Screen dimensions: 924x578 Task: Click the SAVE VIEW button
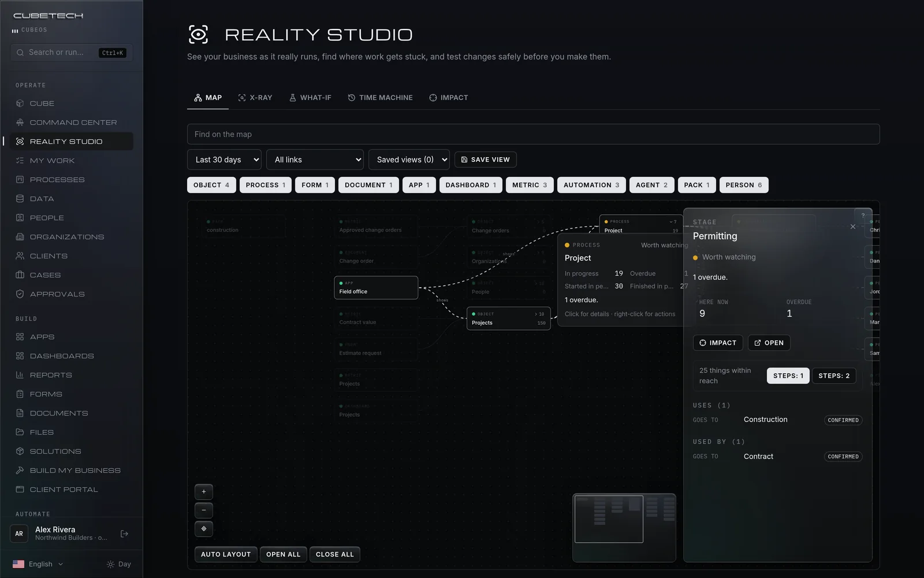point(486,160)
